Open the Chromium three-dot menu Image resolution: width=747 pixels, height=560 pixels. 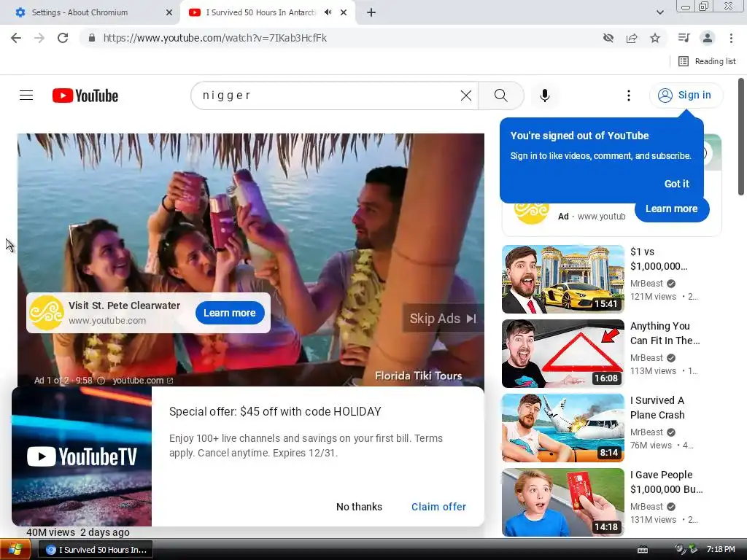(x=731, y=38)
